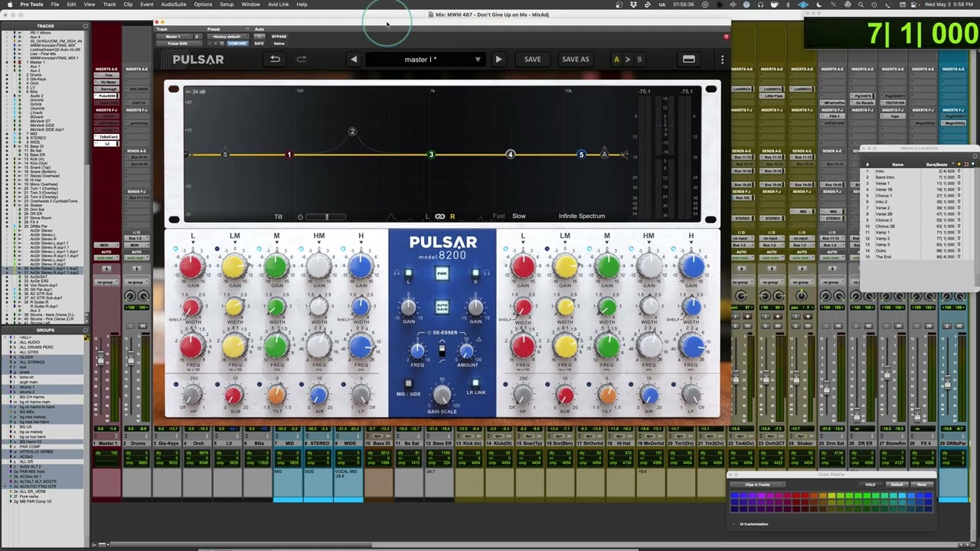The image size is (980, 551).
Task: Select EQ band node 4 on graph
Action: 511,155
